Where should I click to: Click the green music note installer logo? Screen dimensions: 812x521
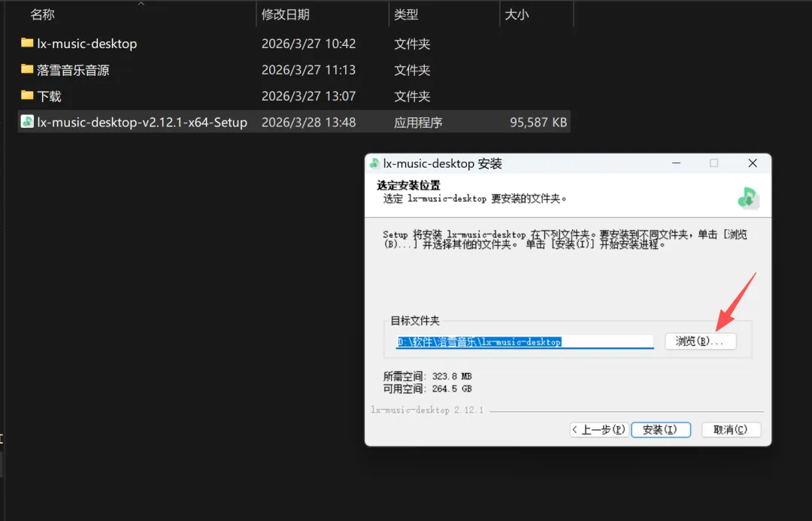(748, 197)
